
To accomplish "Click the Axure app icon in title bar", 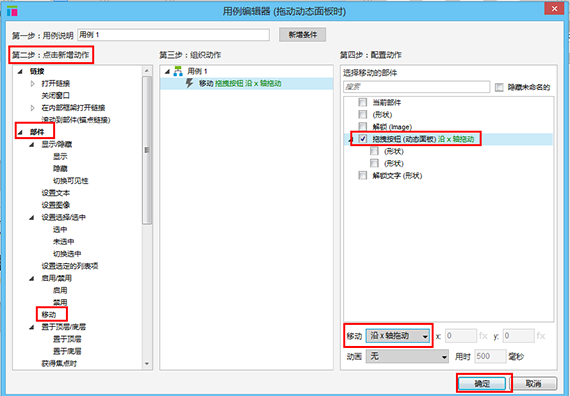I will pos(12,11).
